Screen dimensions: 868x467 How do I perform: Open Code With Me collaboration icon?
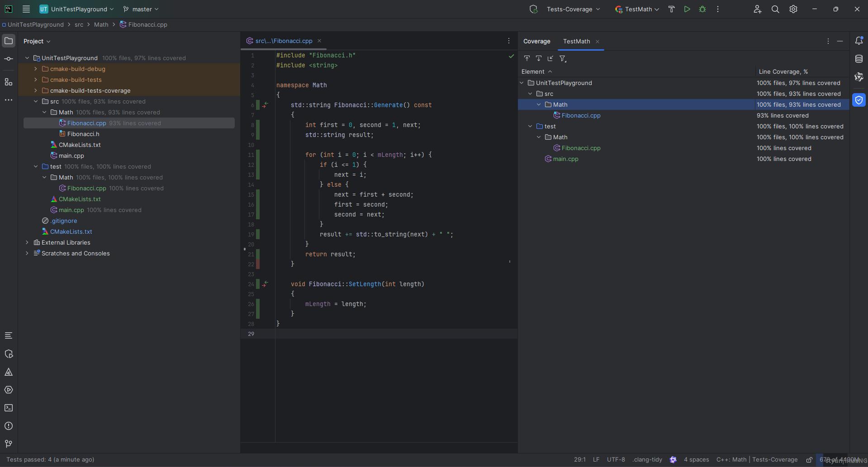pyautogui.click(x=757, y=9)
